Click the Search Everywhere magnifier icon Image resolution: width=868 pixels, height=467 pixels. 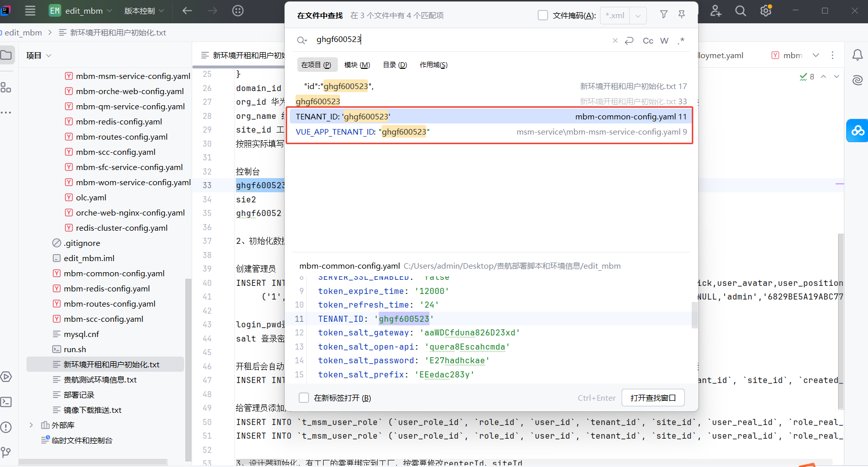(x=740, y=11)
